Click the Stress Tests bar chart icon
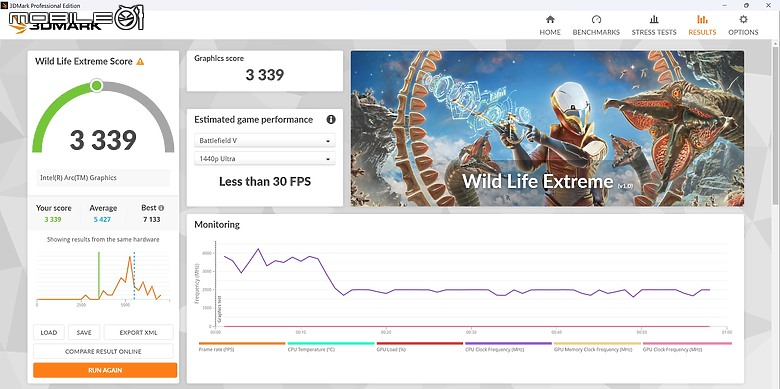The height and width of the screenshot is (389, 780). click(x=654, y=19)
